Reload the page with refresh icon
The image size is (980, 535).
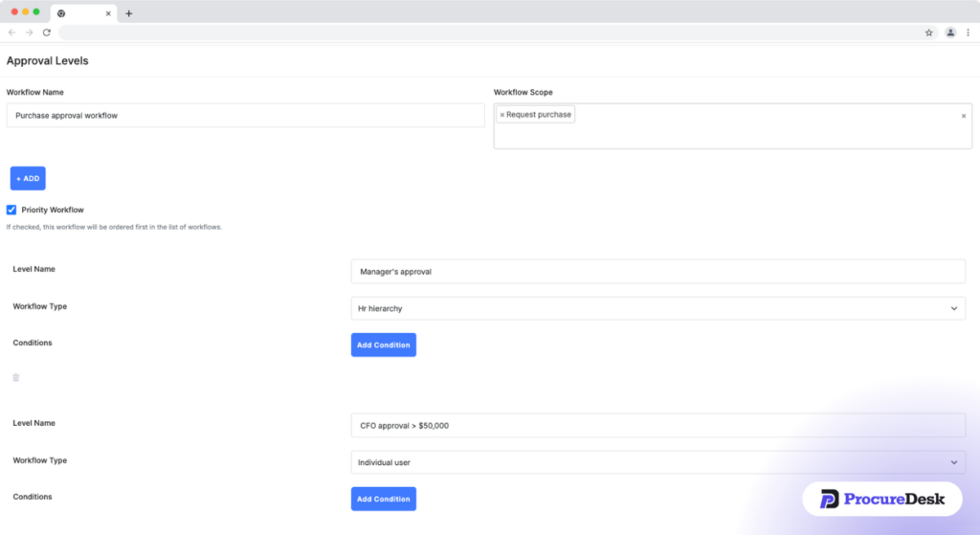[47, 33]
